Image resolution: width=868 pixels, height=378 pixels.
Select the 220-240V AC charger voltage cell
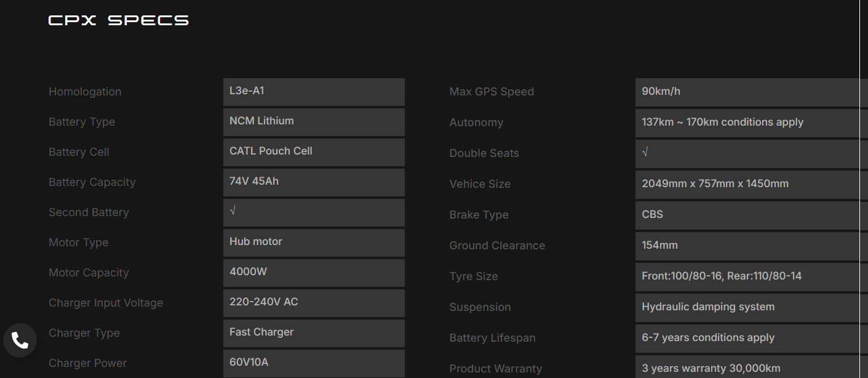click(314, 304)
